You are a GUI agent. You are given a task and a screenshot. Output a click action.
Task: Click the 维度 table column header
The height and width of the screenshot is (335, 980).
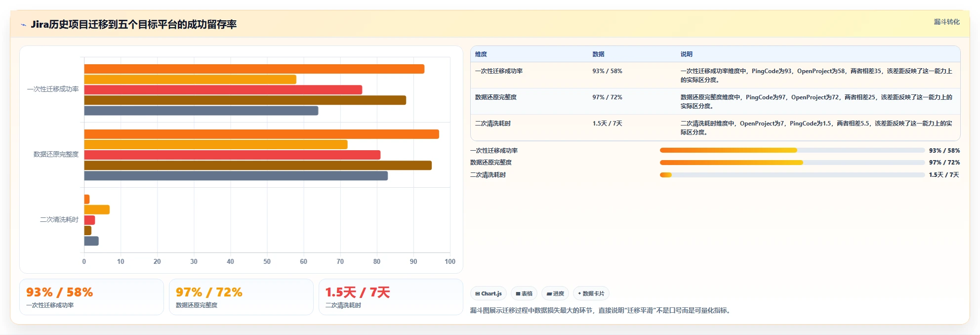481,54
